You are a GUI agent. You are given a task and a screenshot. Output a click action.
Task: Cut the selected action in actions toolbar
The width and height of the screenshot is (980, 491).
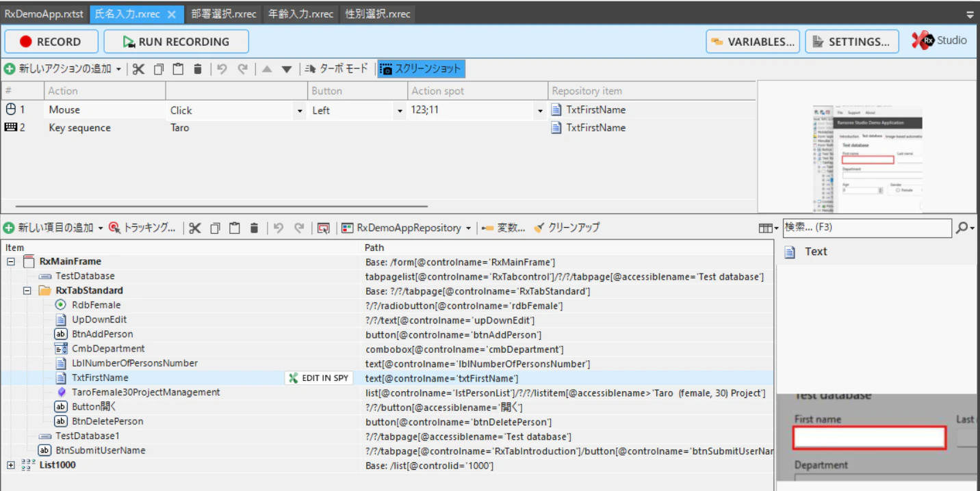[x=138, y=69]
